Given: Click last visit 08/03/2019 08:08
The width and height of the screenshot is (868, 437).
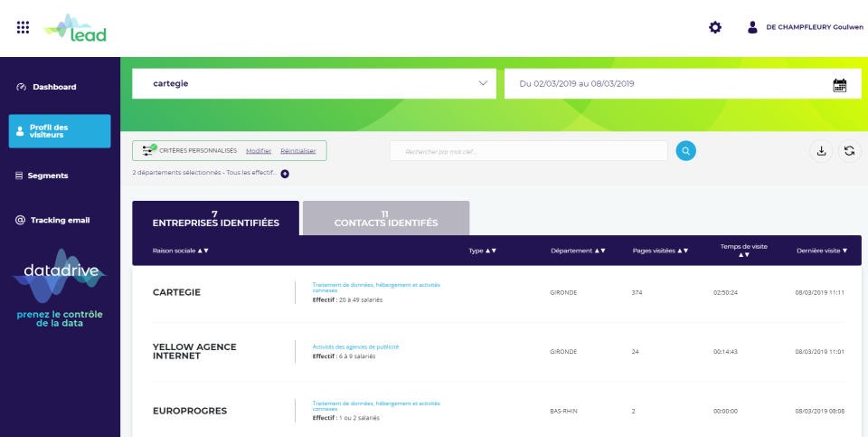Looking at the screenshot, I should 819,412.
